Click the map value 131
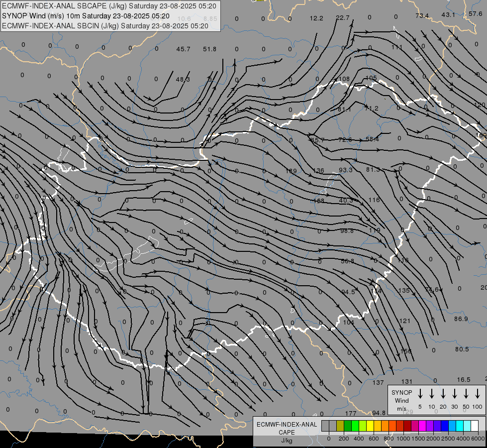 tap(406, 382)
